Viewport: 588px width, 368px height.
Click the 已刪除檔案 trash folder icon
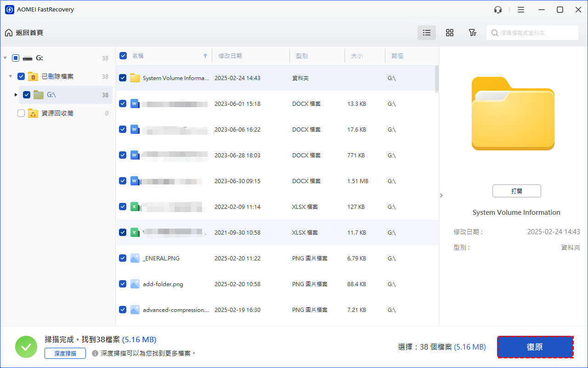[x=33, y=76]
